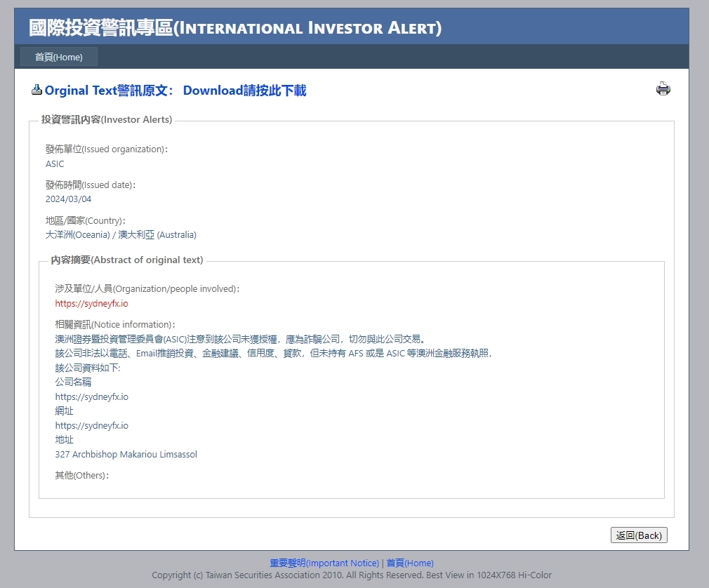Click the red sydneyfx.io link

pos(91,304)
